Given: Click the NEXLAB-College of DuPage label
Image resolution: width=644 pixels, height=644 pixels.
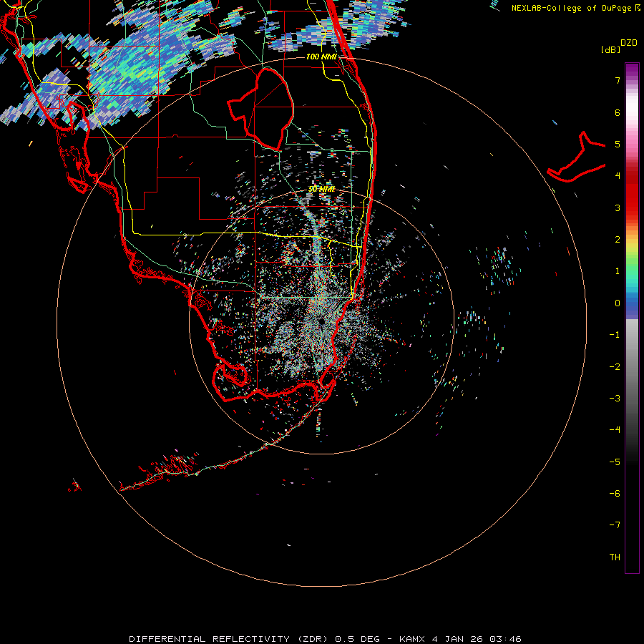Looking at the screenshot, I should point(572,8).
